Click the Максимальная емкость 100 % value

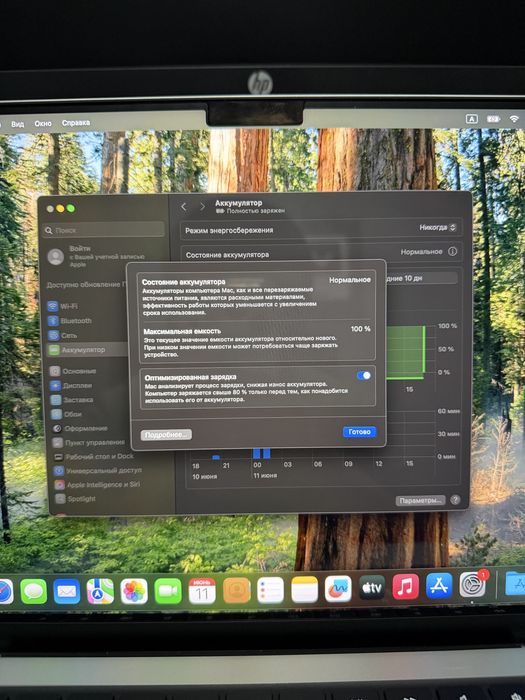pos(360,329)
